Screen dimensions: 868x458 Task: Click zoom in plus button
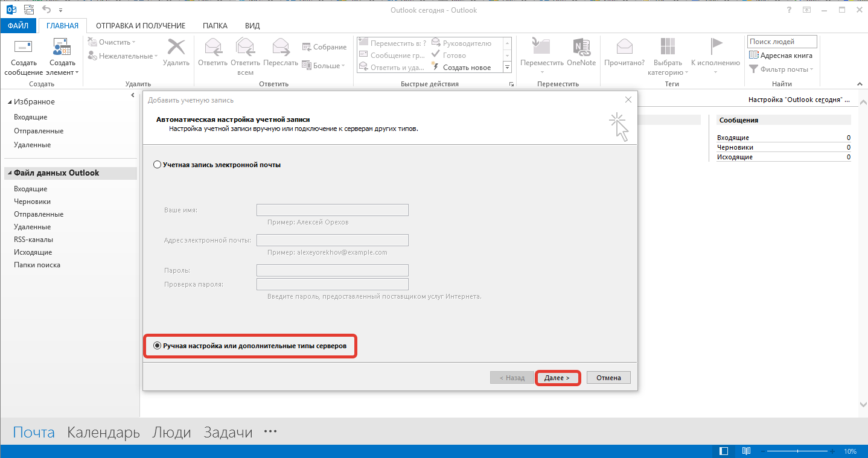click(832, 451)
